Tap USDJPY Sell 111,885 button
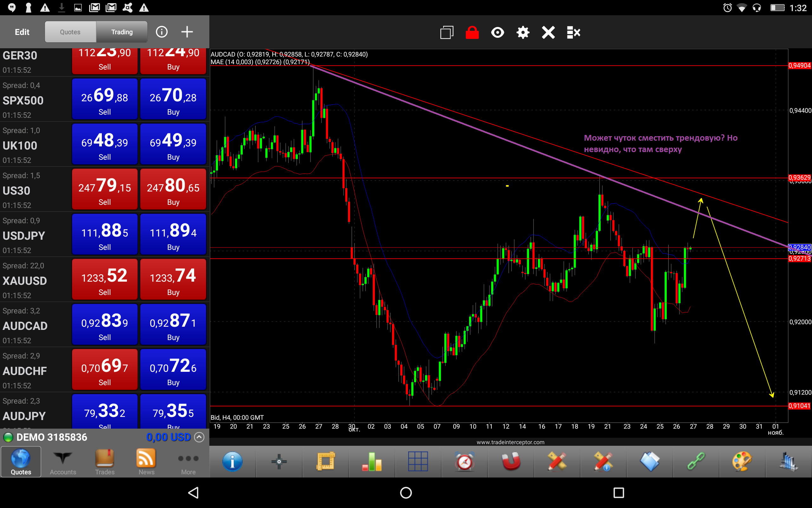The height and width of the screenshot is (508, 812). 105,234
